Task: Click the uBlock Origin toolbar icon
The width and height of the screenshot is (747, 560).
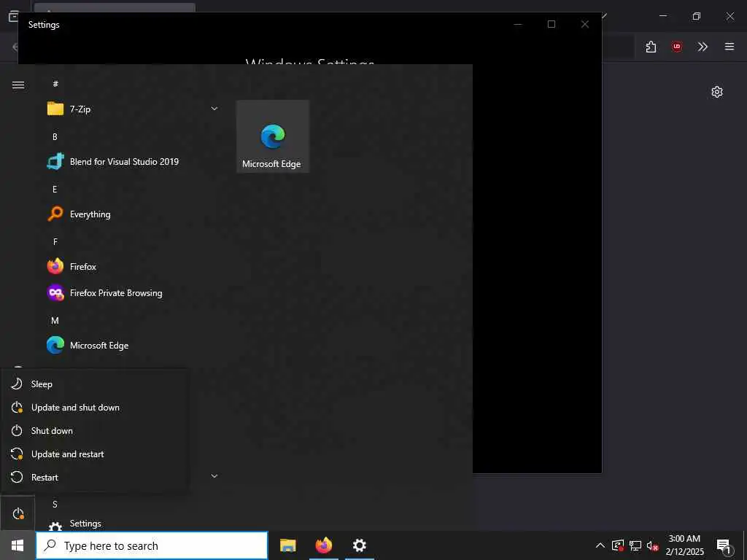Action: 676,47
